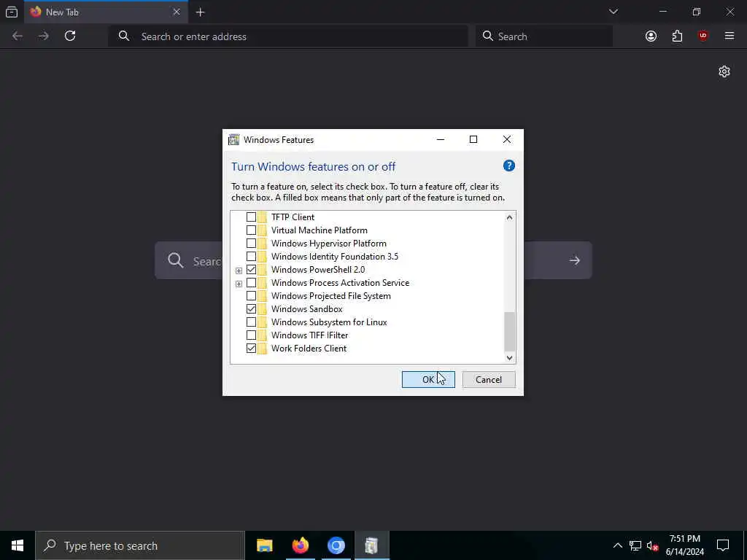Click the Firefox forward arrow

click(43, 36)
